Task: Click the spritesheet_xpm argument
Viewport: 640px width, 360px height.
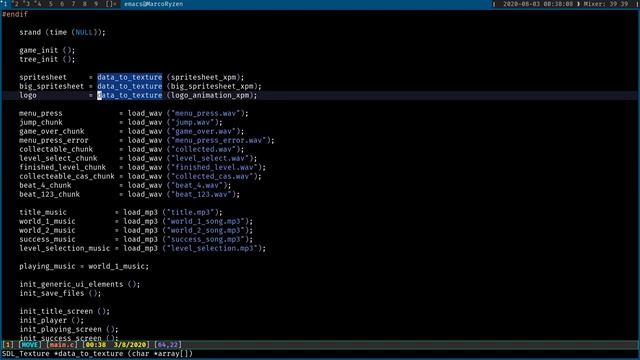Action: pos(204,77)
